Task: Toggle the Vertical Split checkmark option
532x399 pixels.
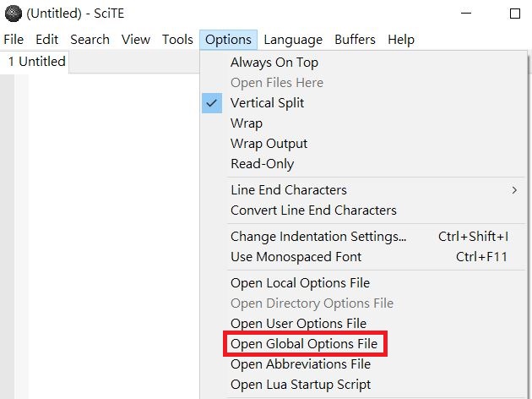Action: 364,103
